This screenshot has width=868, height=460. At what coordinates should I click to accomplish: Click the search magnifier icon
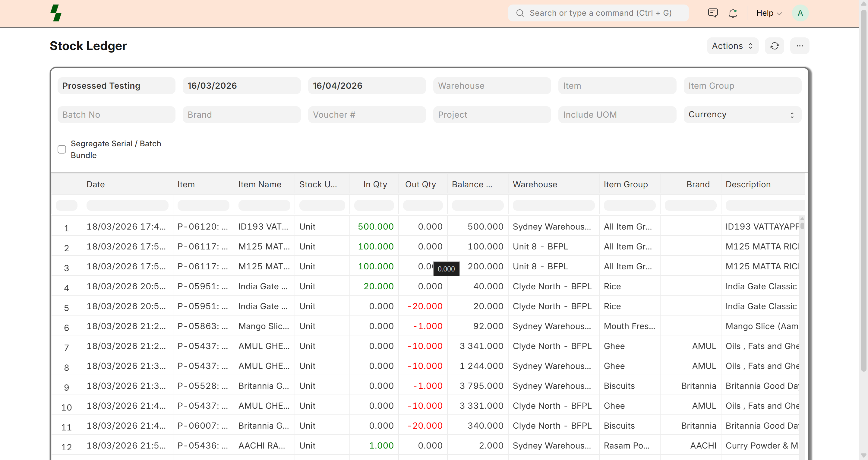pos(520,13)
